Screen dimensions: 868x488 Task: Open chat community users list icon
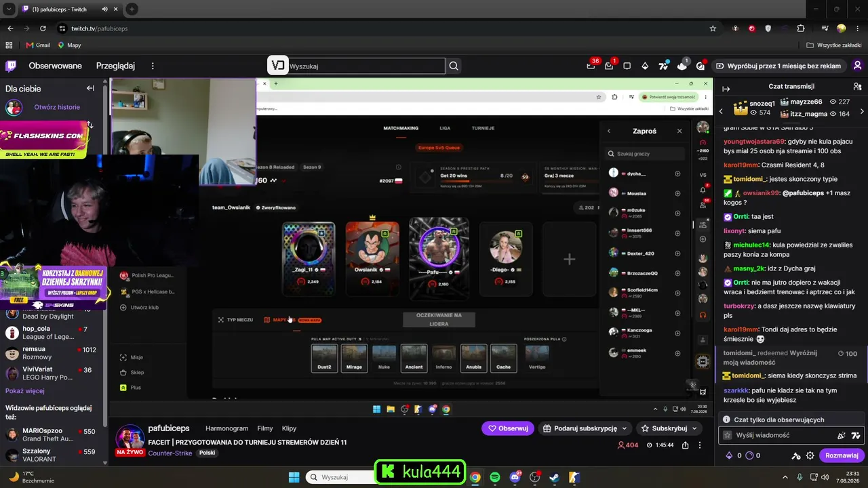tap(857, 87)
